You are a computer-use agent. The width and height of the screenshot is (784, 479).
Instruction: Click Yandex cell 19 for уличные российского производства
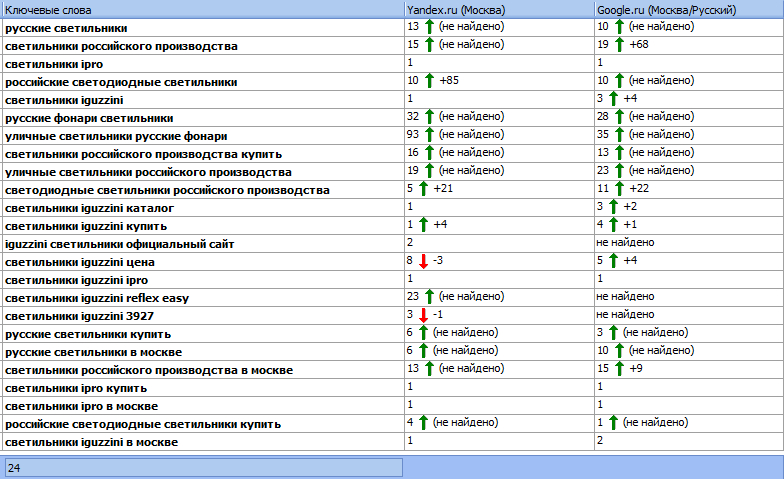[499, 172]
